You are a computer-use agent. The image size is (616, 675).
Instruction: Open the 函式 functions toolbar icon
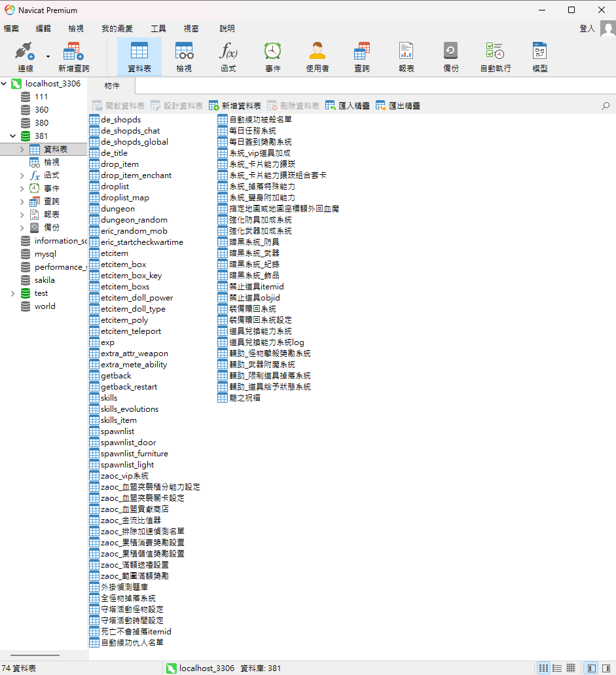[x=228, y=57]
